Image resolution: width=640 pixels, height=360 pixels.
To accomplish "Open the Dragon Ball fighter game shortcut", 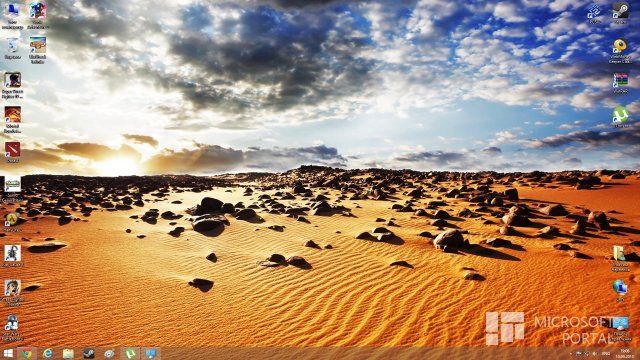I will click(13, 85).
